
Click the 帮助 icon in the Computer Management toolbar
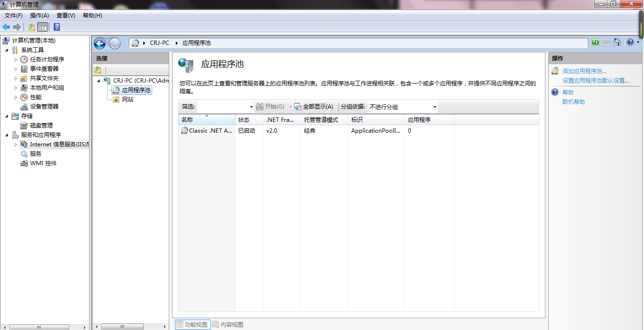click(56, 27)
